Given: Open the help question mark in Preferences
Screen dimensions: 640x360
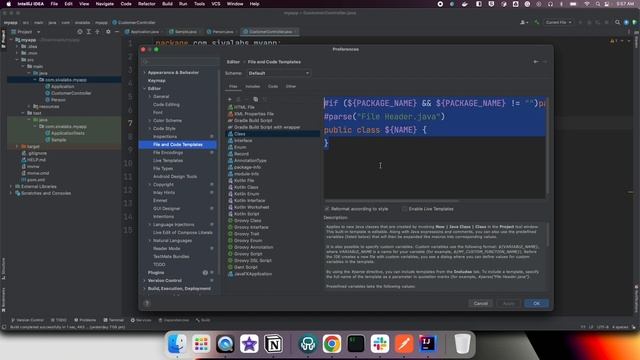Looking at the screenshot, I should click(147, 303).
